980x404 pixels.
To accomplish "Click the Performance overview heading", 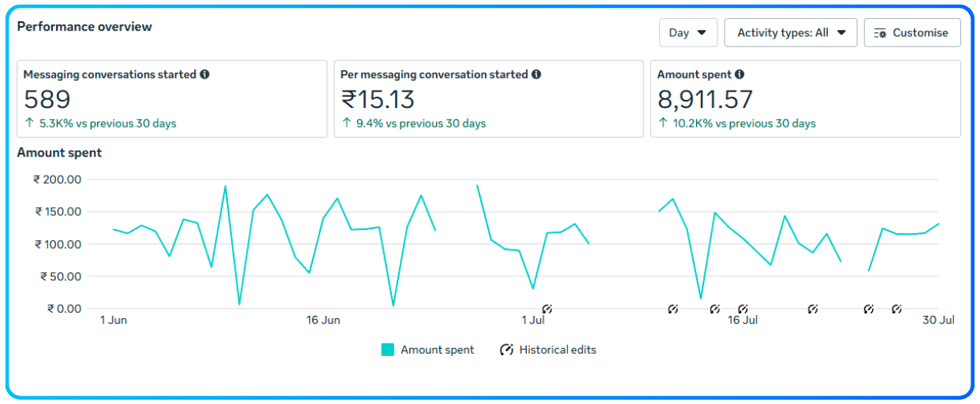I will [84, 27].
